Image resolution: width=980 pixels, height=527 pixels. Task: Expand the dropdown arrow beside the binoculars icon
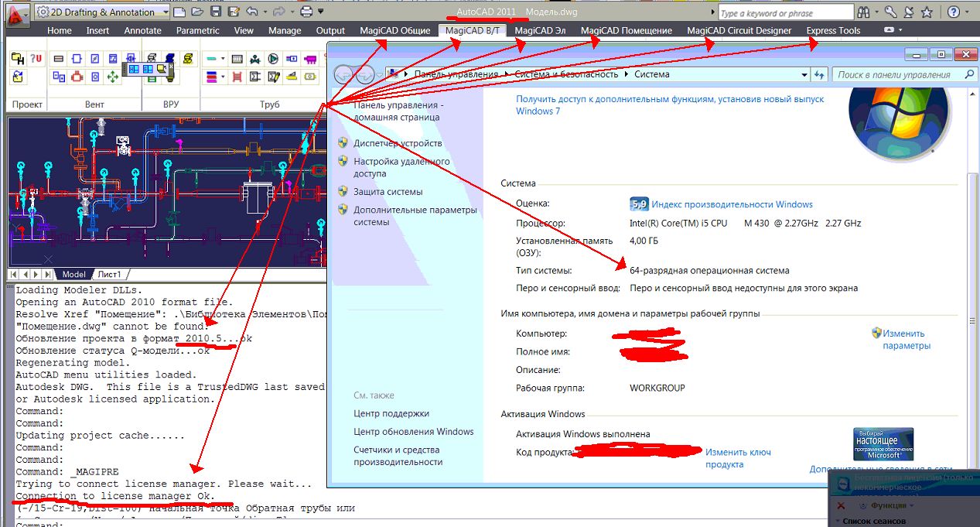click(876, 12)
